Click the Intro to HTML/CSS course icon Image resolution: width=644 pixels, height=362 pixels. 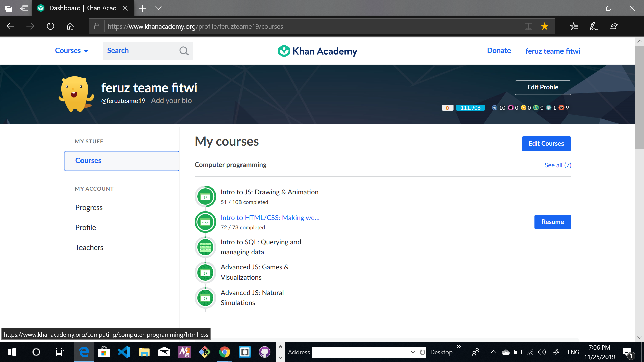tap(205, 222)
